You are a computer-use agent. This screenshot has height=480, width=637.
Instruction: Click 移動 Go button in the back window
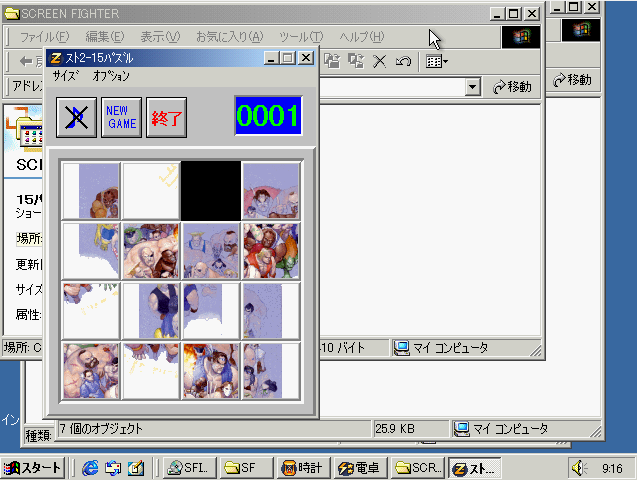click(x=572, y=80)
